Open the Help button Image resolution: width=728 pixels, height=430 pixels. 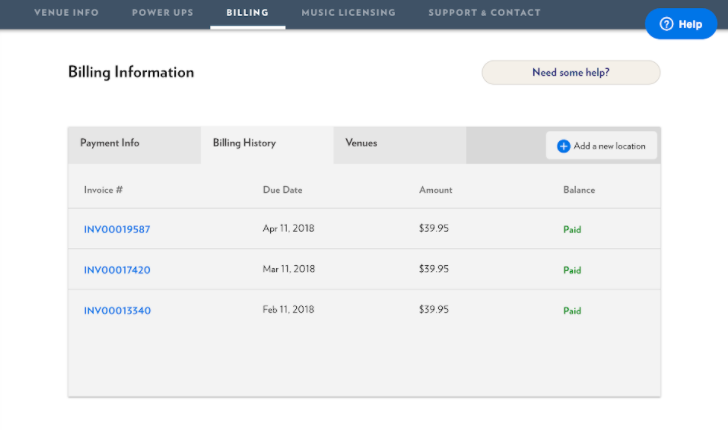[681, 24]
